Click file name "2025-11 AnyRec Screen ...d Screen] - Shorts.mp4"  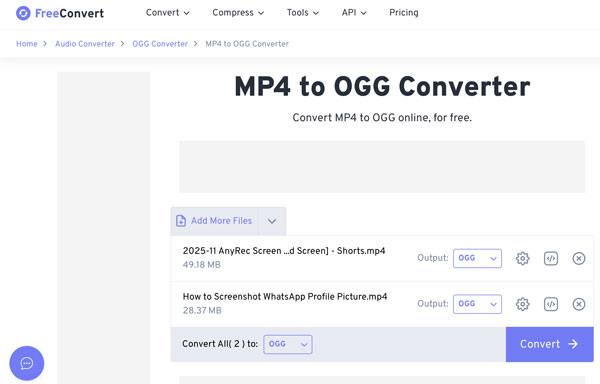[x=284, y=251]
